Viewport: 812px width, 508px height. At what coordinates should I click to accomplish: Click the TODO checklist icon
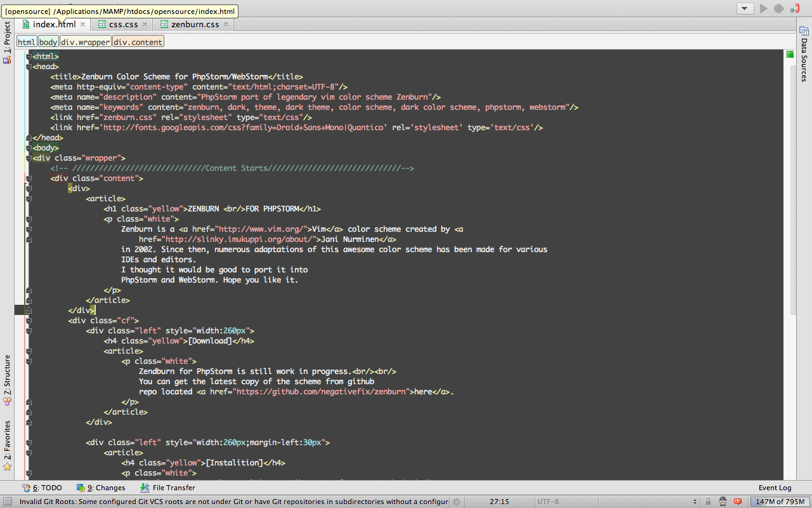[x=26, y=488]
